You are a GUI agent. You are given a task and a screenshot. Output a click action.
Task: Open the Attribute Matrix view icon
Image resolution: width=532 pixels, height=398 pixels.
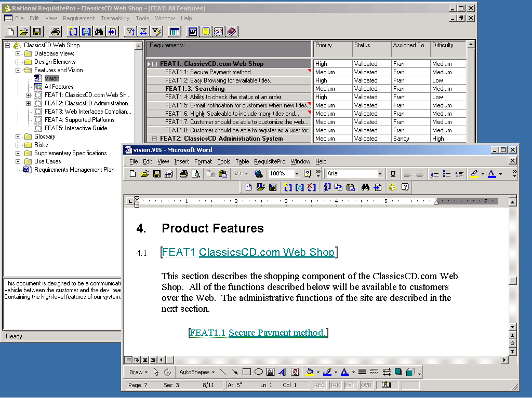tap(175, 31)
